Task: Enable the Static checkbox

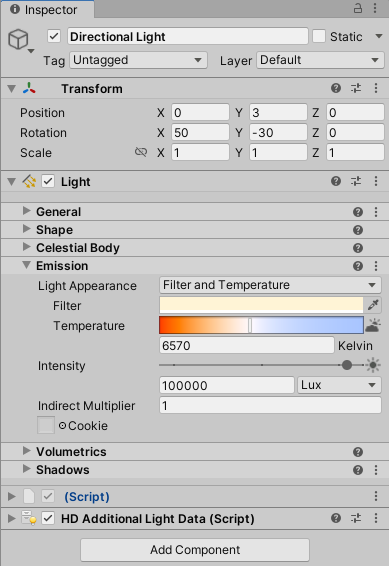Action: [319, 36]
